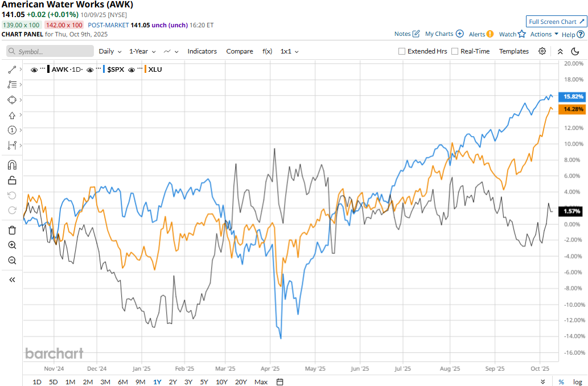The width and height of the screenshot is (588, 386).
Task: Undo the last chart action
Action: pyautogui.click(x=12, y=195)
